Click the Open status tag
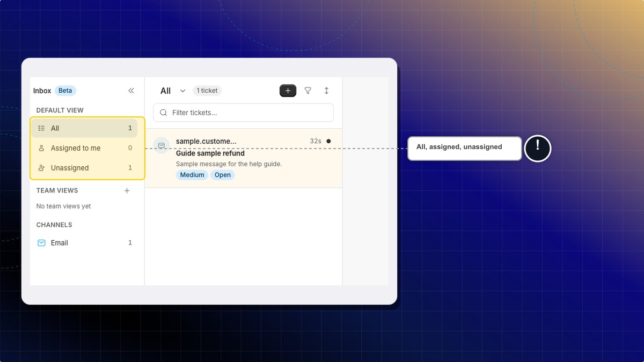This screenshot has height=362, width=644. pyautogui.click(x=223, y=175)
